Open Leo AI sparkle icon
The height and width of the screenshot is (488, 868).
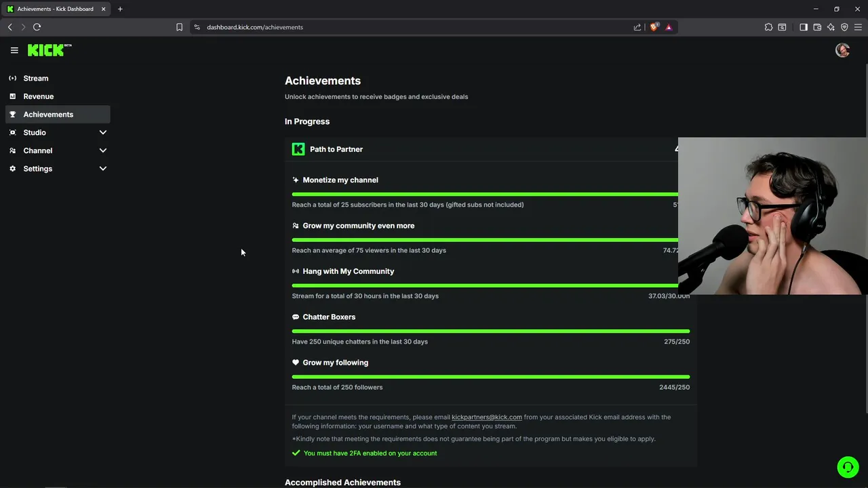(x=831, y=27)
